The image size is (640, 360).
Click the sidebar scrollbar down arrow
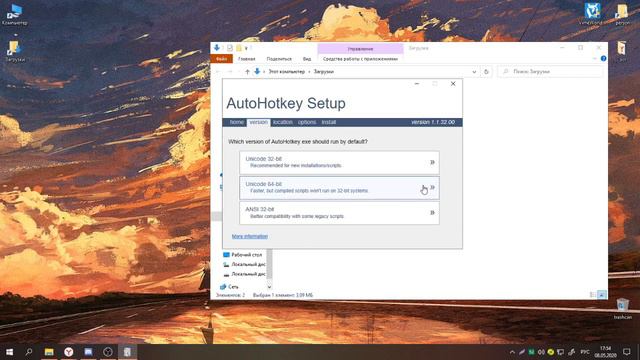(x=269, y=287)
